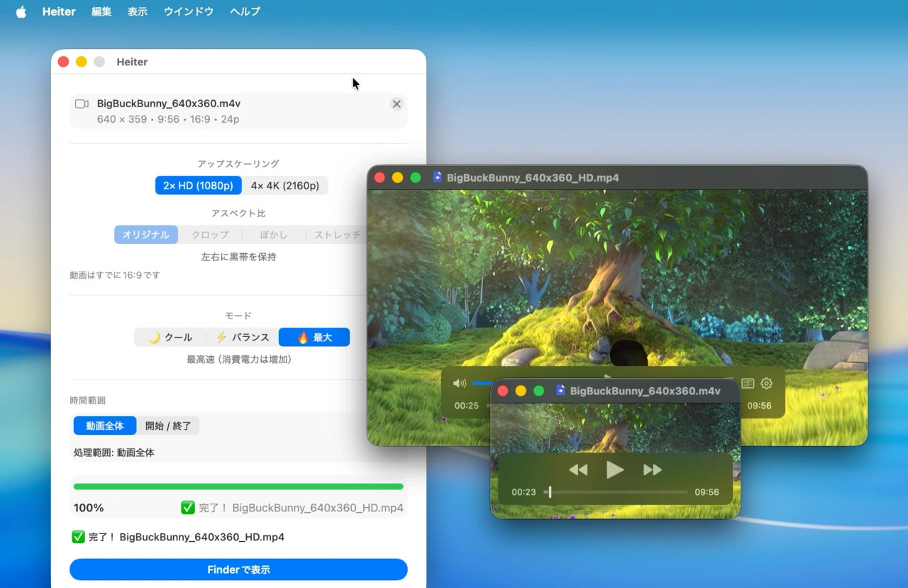Image resolution: width=908 pixels, height=588 pixels.
Task: Open the ウインドウ menu
Action: [x=189, y=12]
